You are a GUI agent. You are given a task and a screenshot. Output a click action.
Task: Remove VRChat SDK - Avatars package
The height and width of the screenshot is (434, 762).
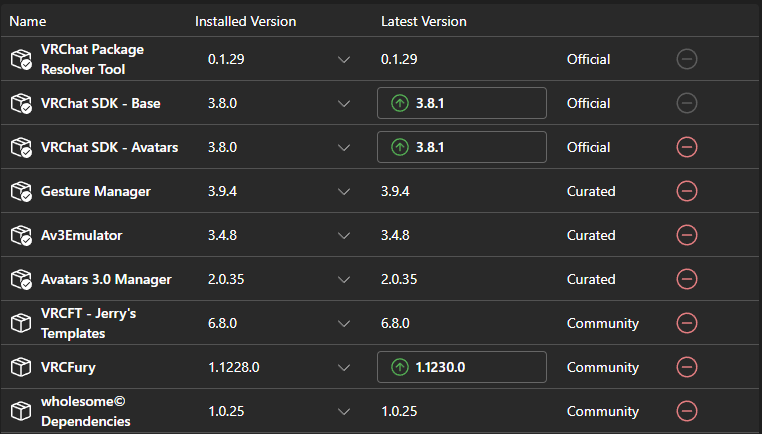pyautogui.click(x=687, y=147)
